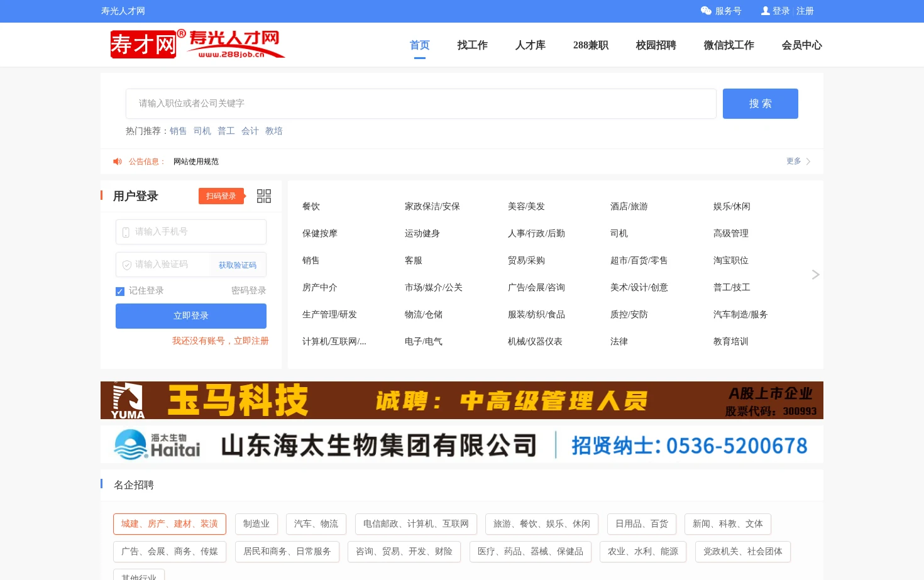Open 客服 job category
This screenshot has height=580, width=924.
coord(414,260)
